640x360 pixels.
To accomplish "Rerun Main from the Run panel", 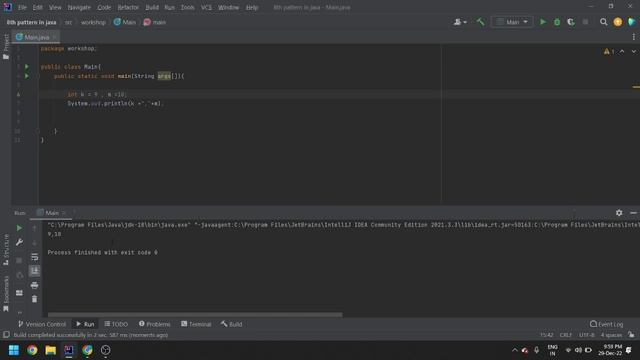I will pos(19,228).
